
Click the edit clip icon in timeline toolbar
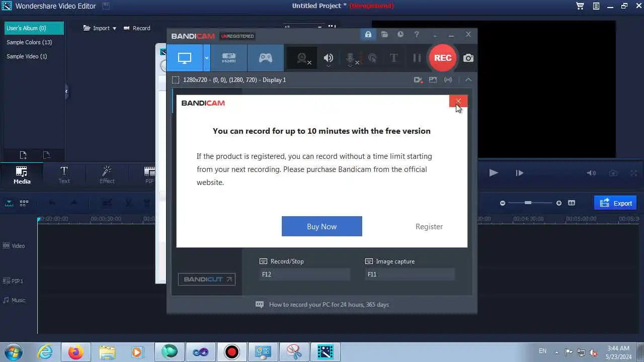pyautogui.click(x=107, y=203)
